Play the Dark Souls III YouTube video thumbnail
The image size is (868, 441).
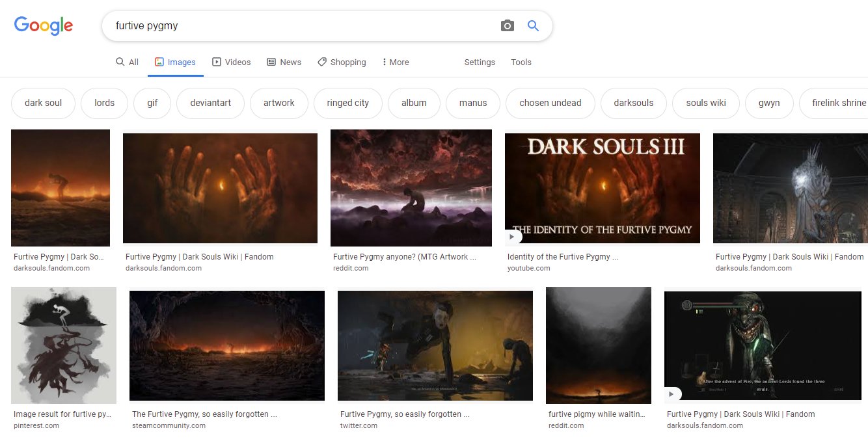coord(602,188)
